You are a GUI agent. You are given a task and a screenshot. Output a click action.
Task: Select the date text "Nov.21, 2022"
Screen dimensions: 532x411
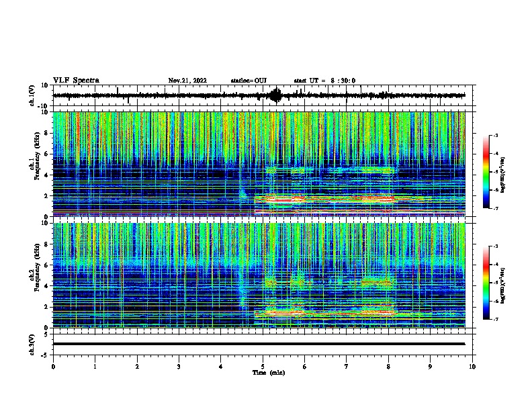(x=187, y=81)
